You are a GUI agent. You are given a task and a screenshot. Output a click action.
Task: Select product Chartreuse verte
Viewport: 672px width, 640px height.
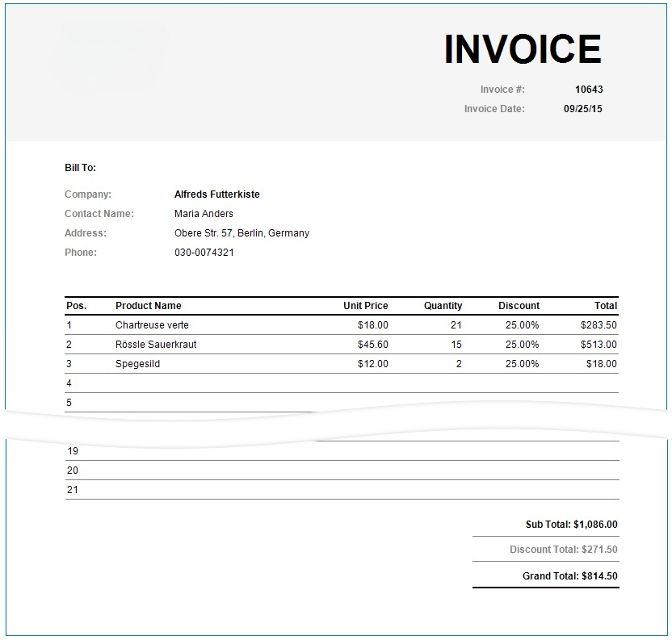pyautogui.click(x=152, y=324)
